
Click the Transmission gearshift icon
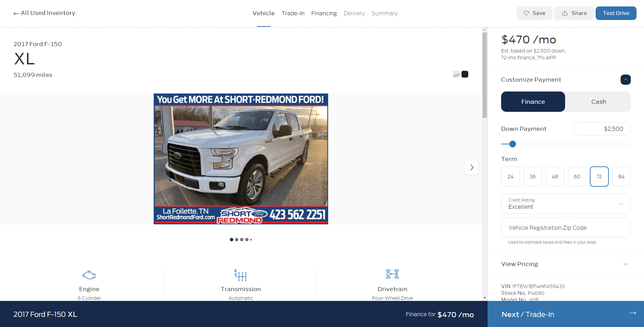(241, 275)
